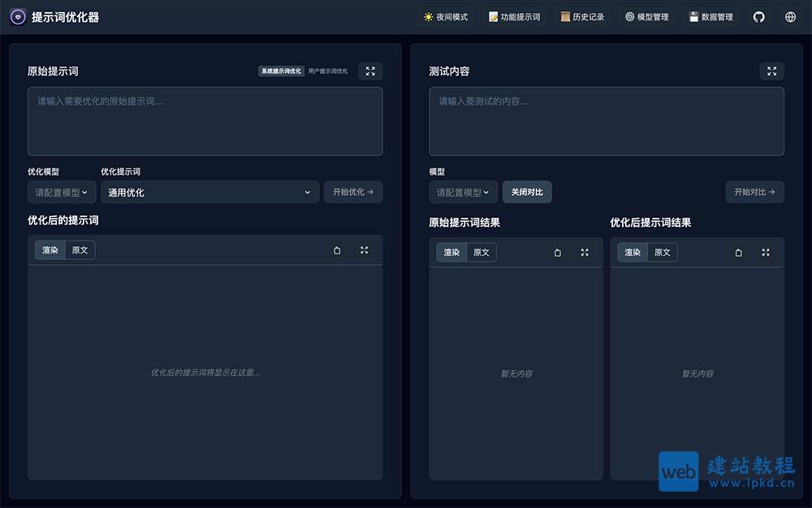Select 渲染 in 优化后提示词结果 panel
This screenshot has width=812, height=508.
pos(633,253)
